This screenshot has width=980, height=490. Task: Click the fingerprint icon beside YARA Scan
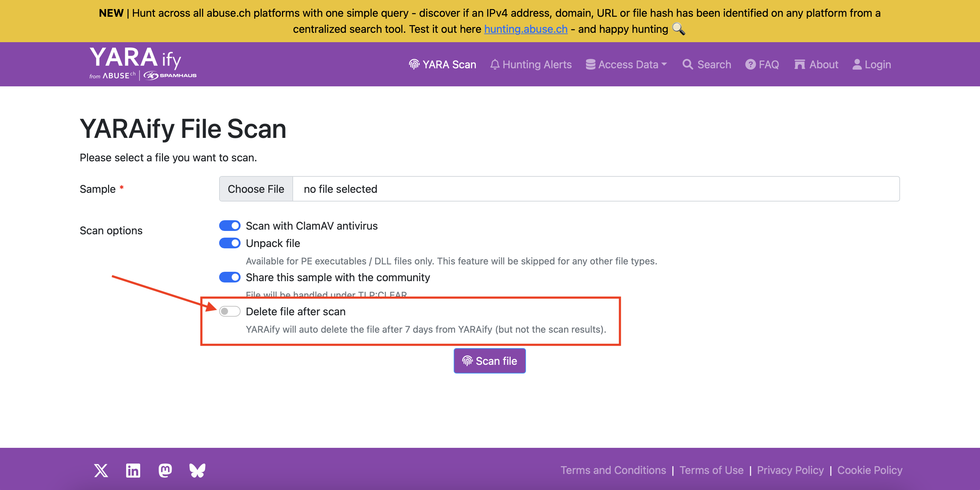(414, 64)
